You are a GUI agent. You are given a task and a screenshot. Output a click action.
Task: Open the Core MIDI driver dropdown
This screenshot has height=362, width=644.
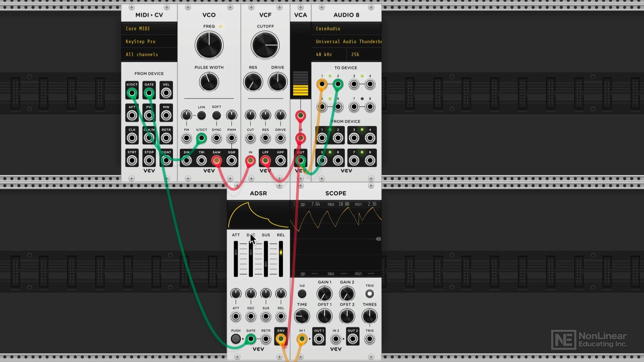149,29
